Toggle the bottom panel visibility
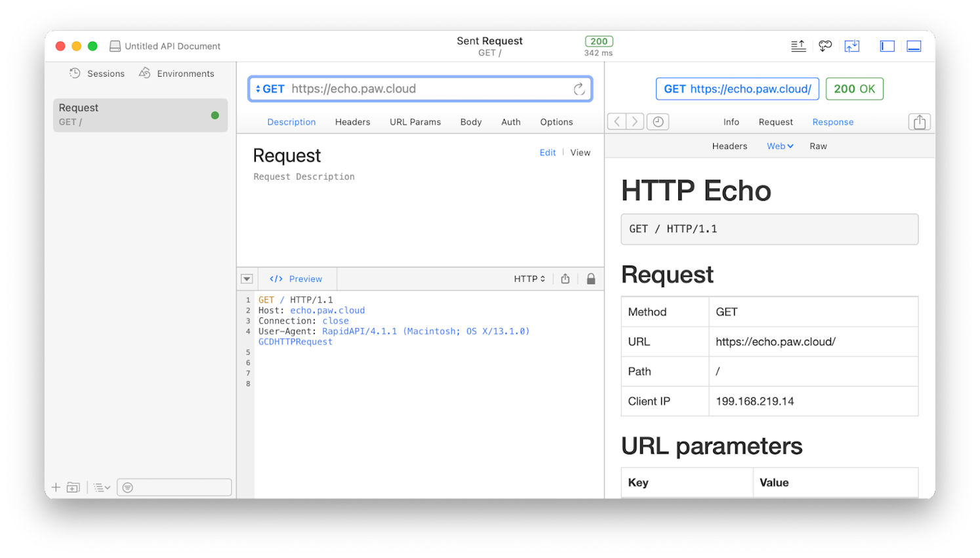The image size is (980, 558). point(914,46)
